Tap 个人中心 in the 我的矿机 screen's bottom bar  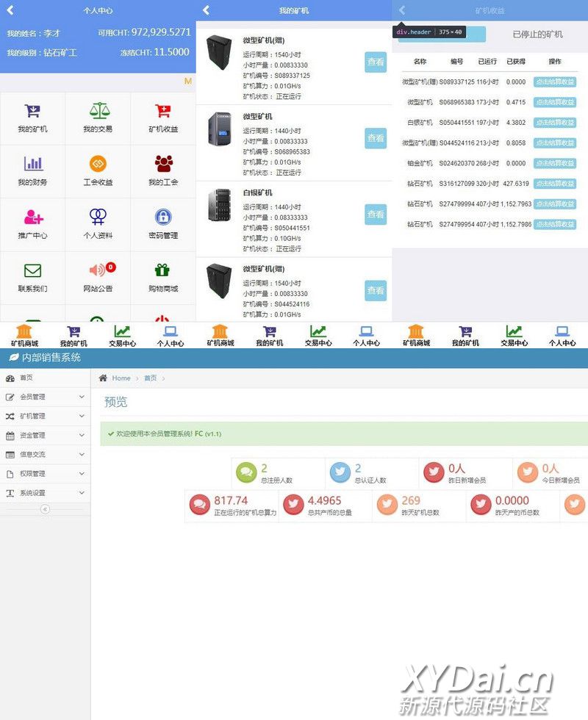coord(367,335)
